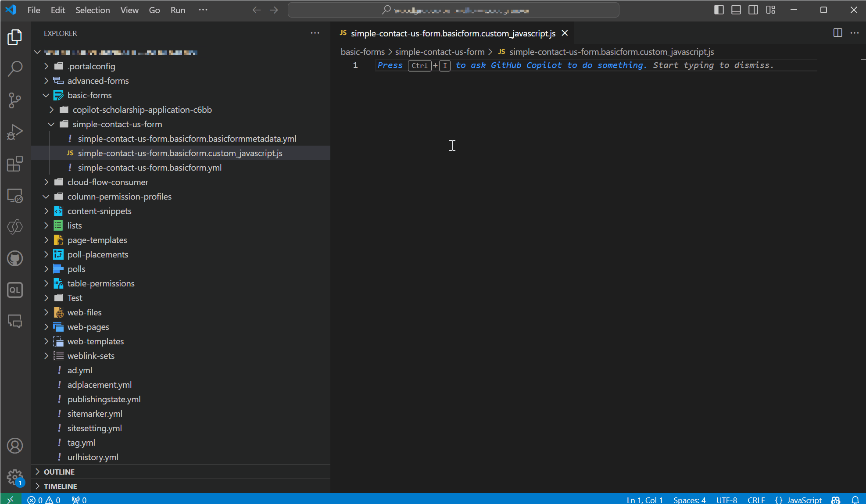The height and width of the screenshot is (504, 866).
Task: Open the Accounts menu icon
Action: (15, 446)
